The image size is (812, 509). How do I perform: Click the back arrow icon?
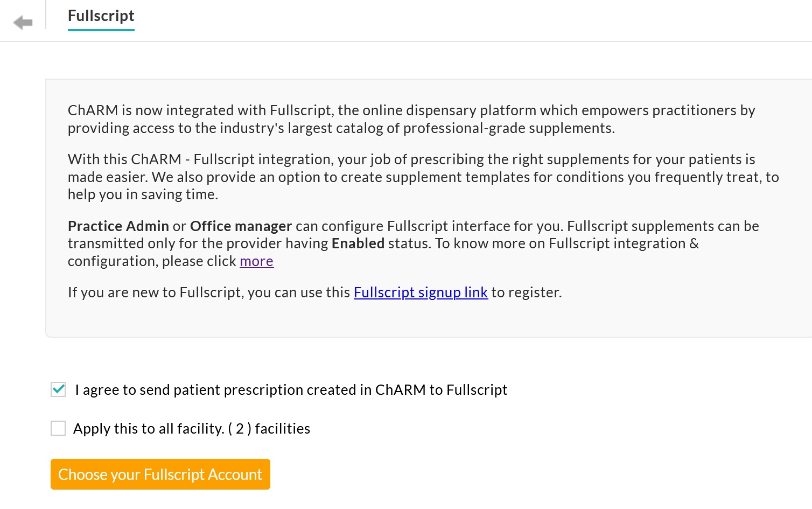[23, 23]
